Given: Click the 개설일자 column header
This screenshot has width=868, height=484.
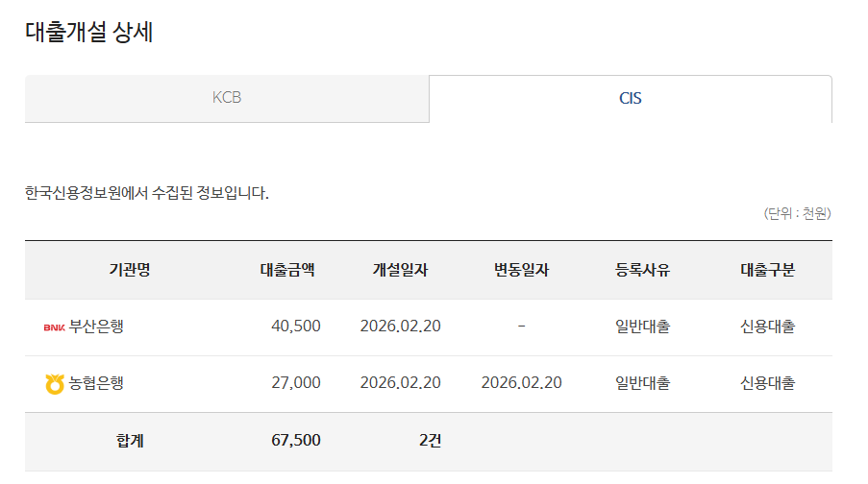Looking at the screenshot, I should 400,270.
